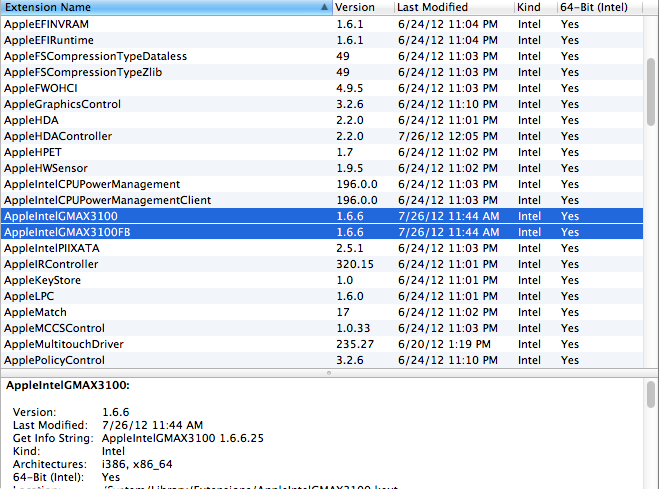Click the detail Last Modified value 7/26/12 11:44 AM
The image size is (659, 489).
152,425
